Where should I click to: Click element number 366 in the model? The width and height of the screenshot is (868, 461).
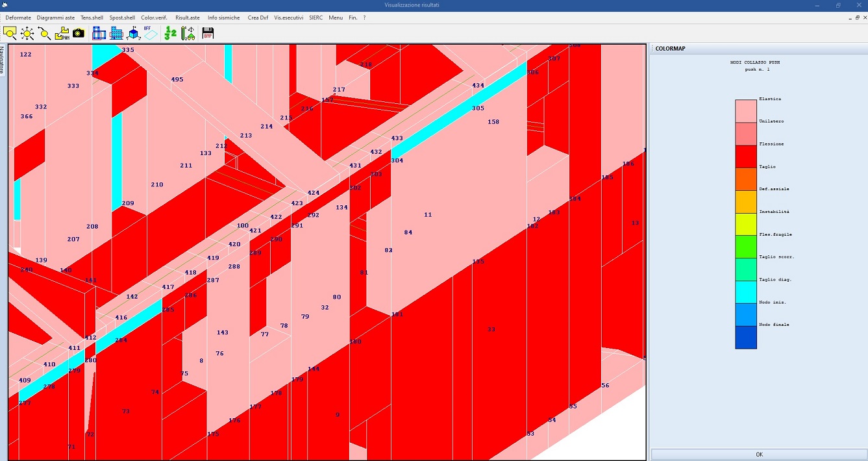(x=27, y=117)
